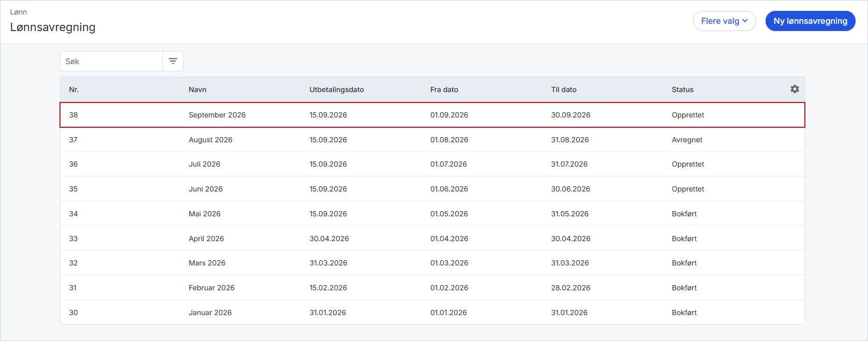Open the August 2026 payroll row

[432, 140]
